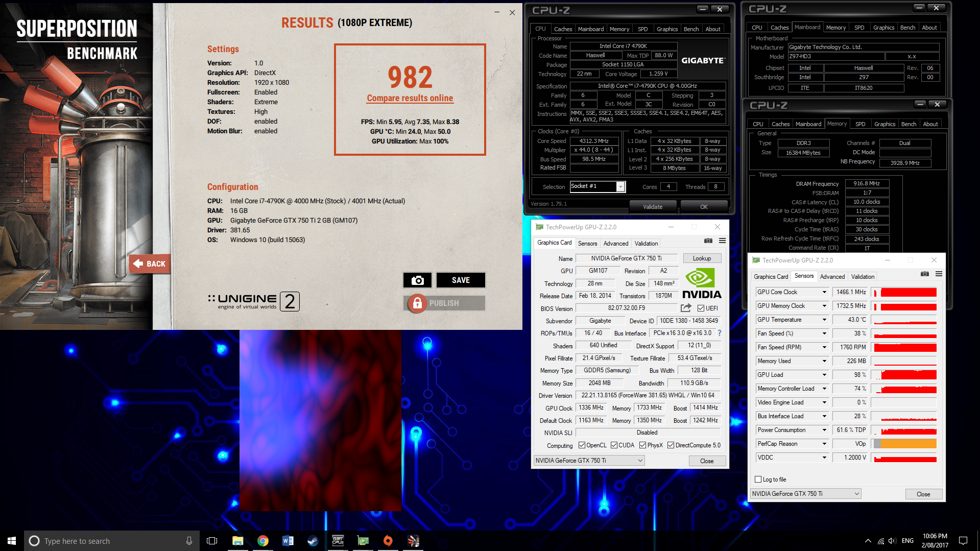Switch to Caches tab in CPU-Z processor window
The height and width of the screenshot is (551, 980).
[x=563, y=29]
